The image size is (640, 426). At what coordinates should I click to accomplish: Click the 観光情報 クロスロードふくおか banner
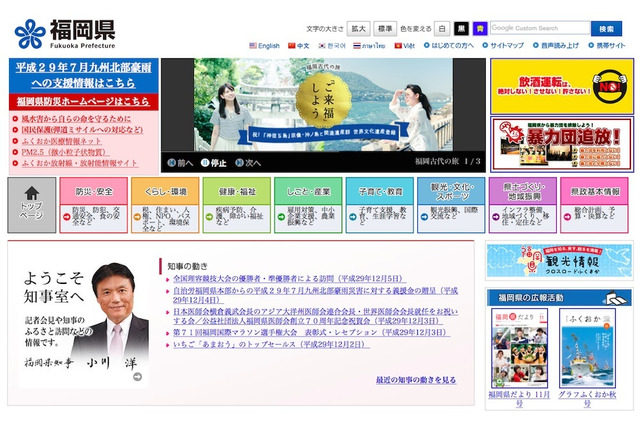(559, 260)
